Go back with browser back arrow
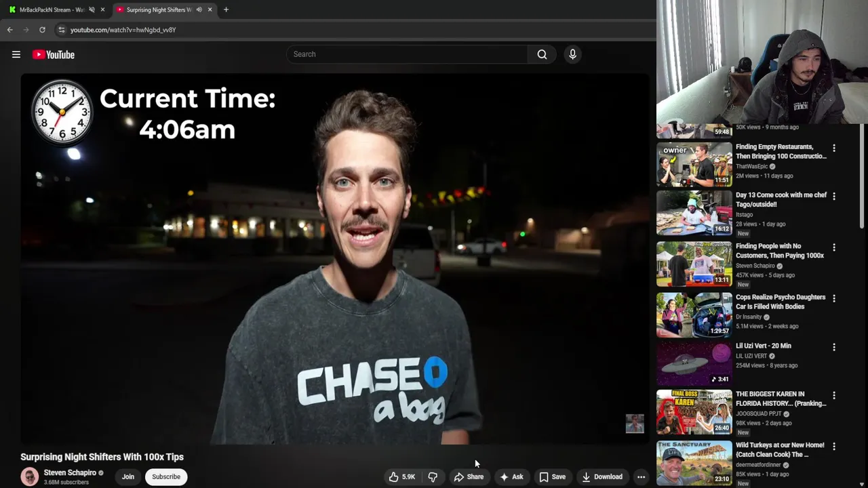 point(10,30)
